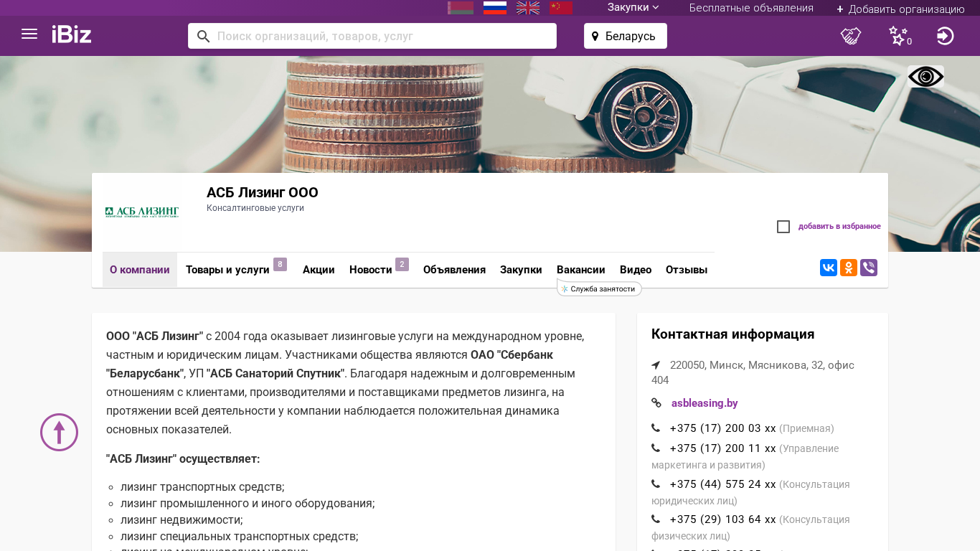The image size is (980, 551).
Task: Click лизинг специальных транспортных средств item
Action: [240, 536]
